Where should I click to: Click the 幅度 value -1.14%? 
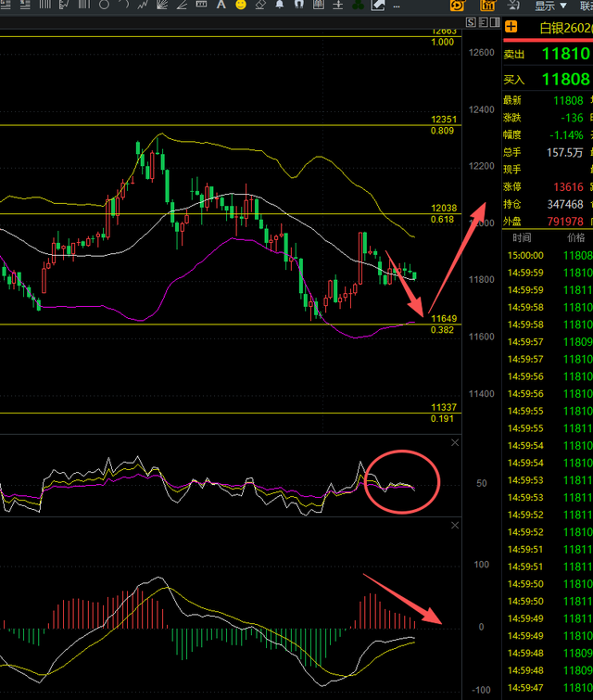566,134
